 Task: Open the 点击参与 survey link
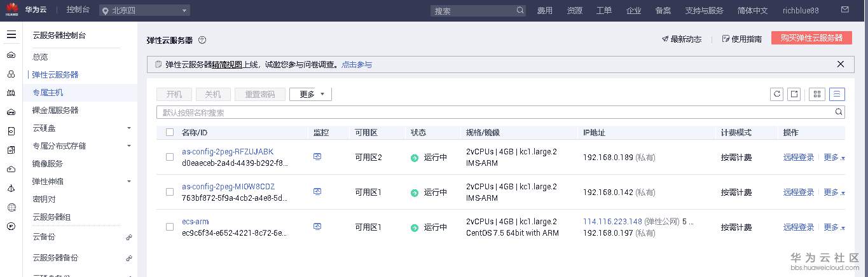point(357,65)
